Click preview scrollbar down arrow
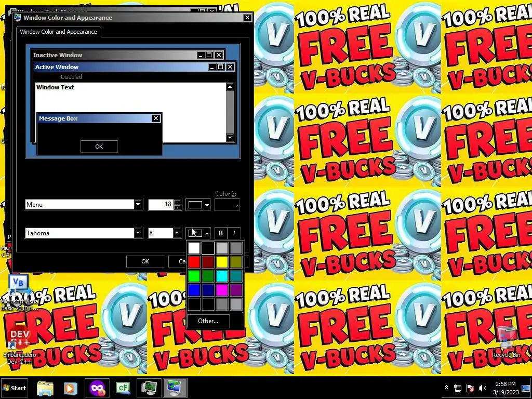 click(230, 137)
